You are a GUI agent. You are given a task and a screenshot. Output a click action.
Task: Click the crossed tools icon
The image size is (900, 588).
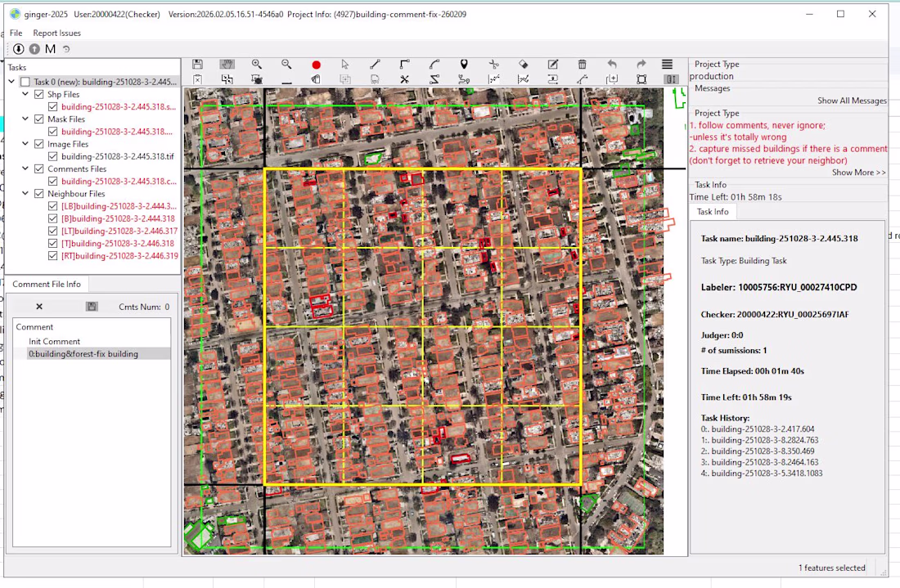[405, 79]
